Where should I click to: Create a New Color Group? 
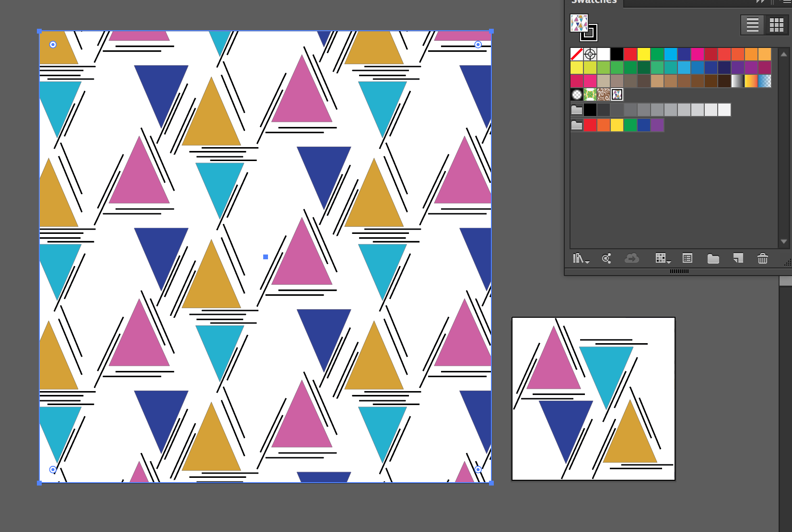tap(713, 259)
